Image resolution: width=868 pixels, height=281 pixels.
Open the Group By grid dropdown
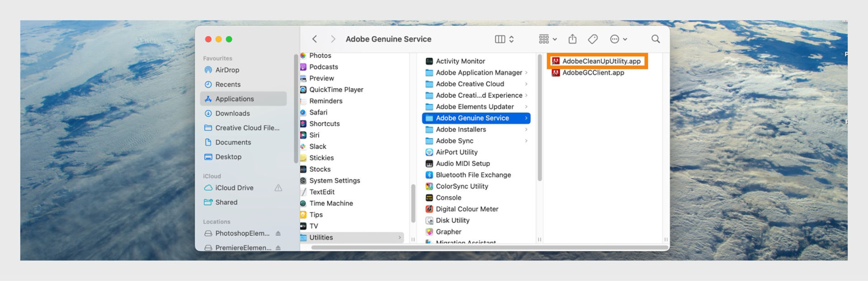(x=548, y=39)
